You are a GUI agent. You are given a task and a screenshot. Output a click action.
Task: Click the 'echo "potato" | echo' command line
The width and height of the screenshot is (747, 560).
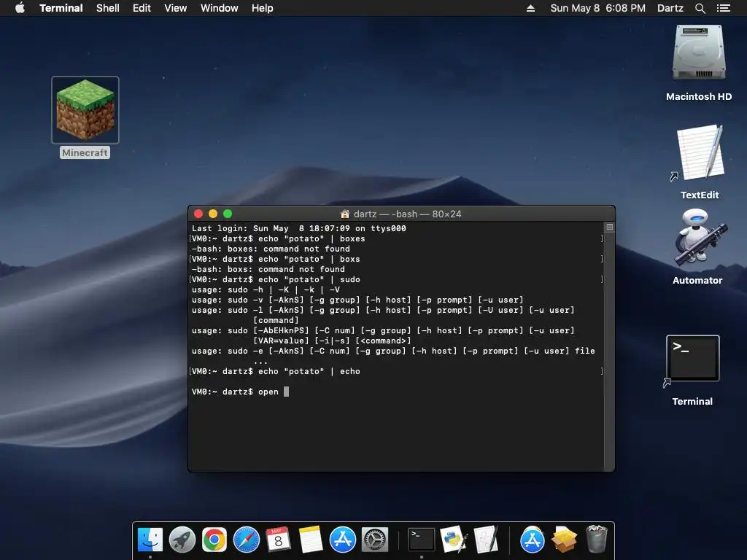pos(276,371)
